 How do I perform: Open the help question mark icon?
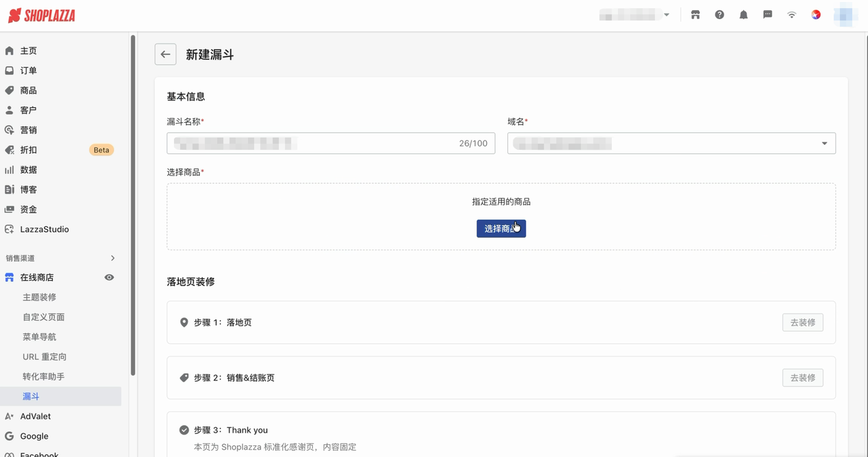(719, 15)
